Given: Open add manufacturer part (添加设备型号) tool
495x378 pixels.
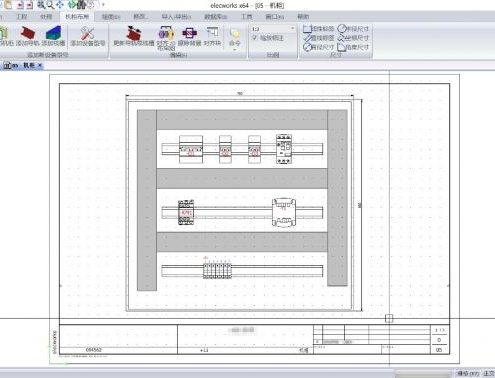Looking at the screenshot, I should coord(87,33).
